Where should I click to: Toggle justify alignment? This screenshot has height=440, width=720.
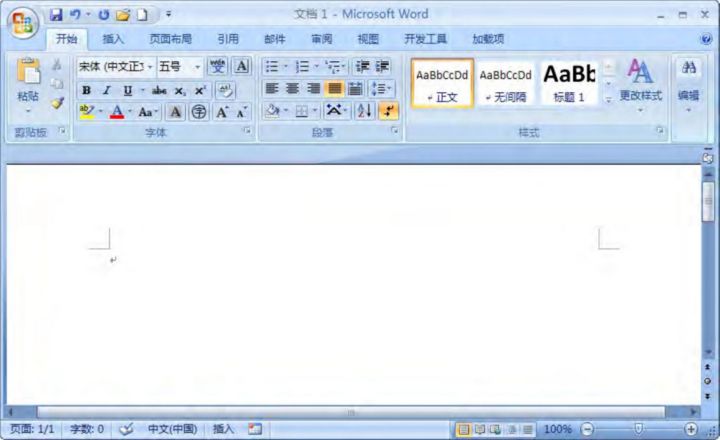click(x=334, y=89)
